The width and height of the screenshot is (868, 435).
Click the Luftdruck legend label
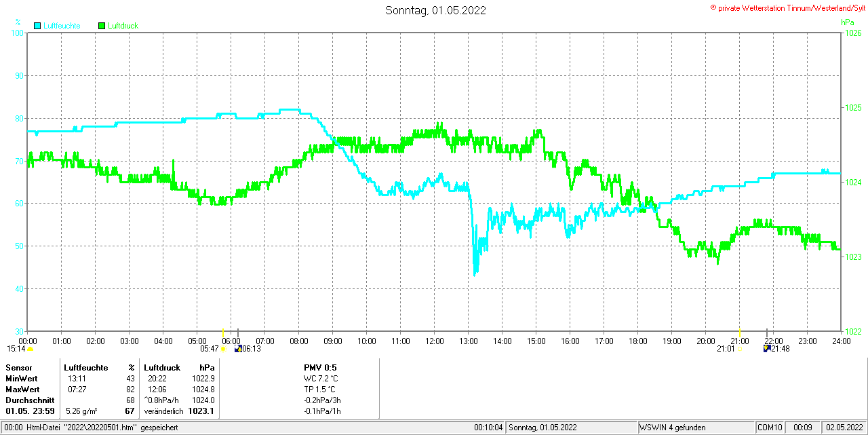[x=123, y=26]
